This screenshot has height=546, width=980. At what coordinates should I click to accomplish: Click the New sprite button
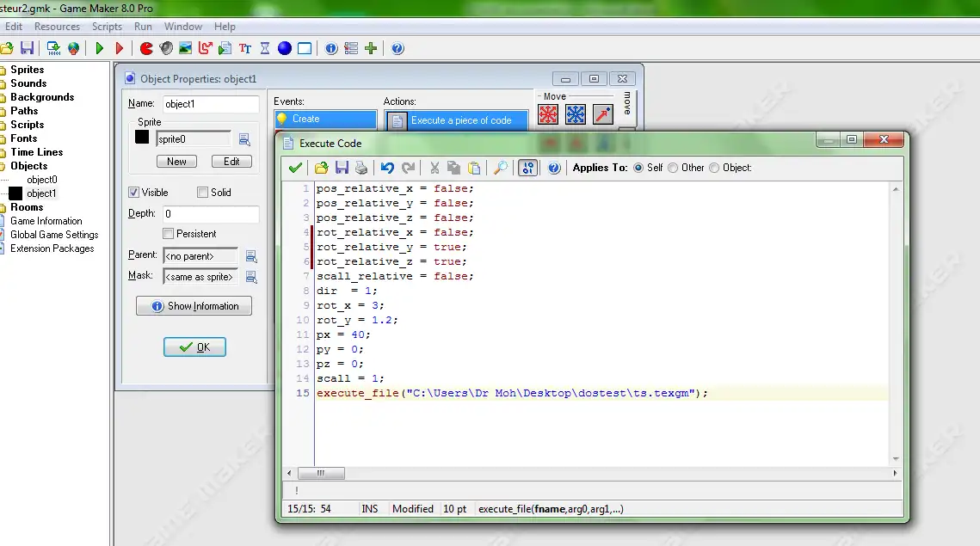(x=176, y=161)
